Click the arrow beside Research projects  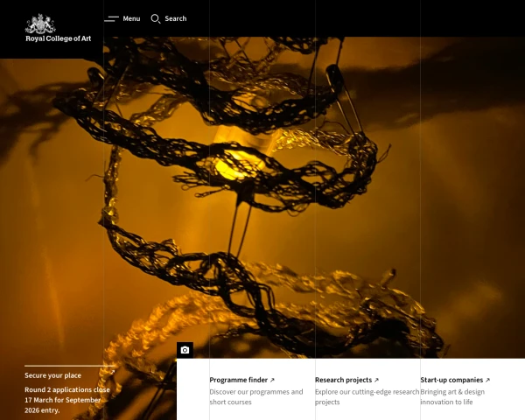tap(376, 380)
